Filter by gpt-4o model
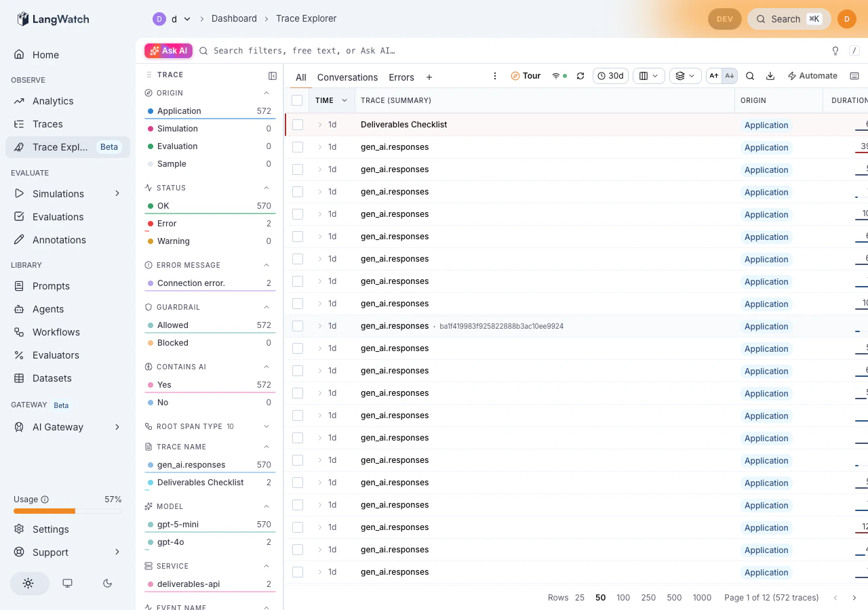This screenshot has width=868, height=610. coord(210,542)
